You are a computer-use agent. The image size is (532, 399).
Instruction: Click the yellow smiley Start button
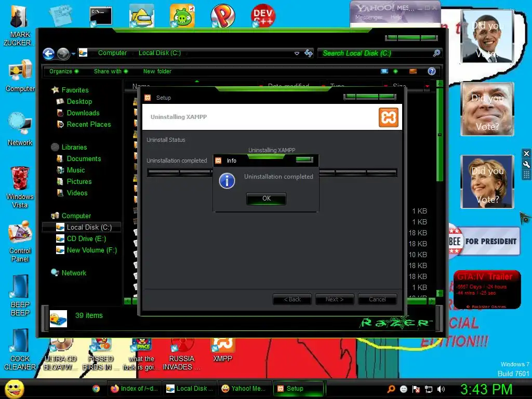tap(15, 389)
